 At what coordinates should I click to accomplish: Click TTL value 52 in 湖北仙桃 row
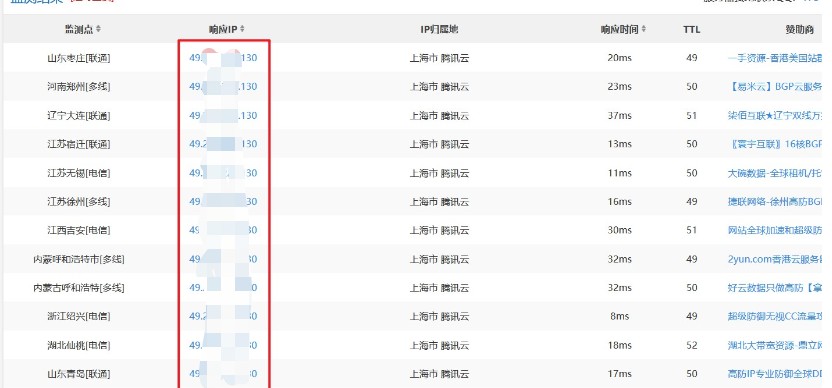click(x=691, y=345)
